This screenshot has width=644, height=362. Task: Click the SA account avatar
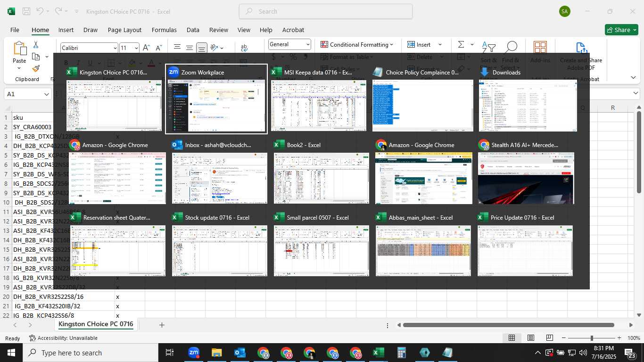coord(565,11)
